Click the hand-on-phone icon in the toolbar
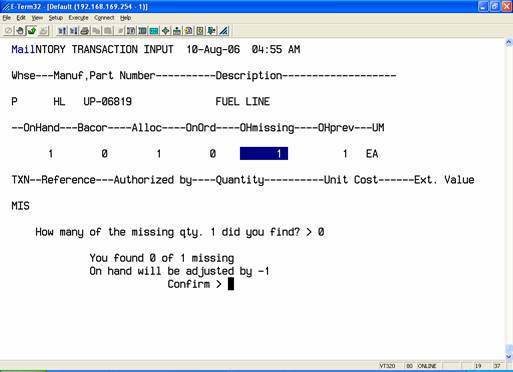This screenshot has width=513, height=372. pos(20,31)
